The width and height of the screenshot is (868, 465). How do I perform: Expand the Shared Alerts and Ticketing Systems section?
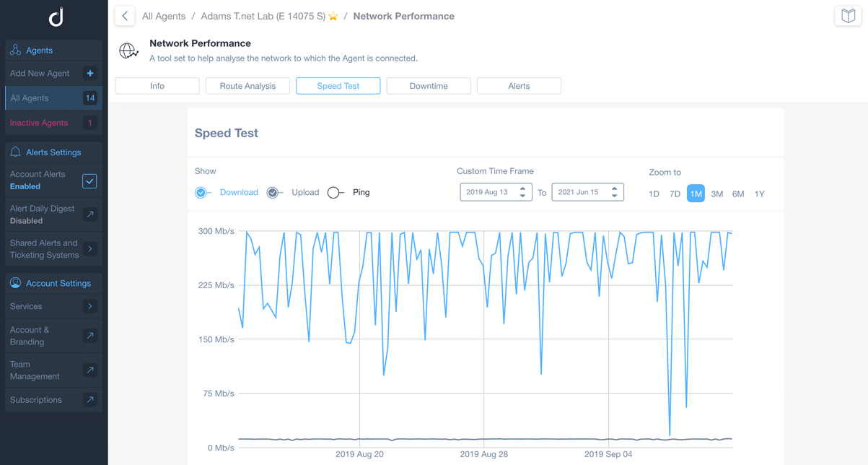point(89,248)
